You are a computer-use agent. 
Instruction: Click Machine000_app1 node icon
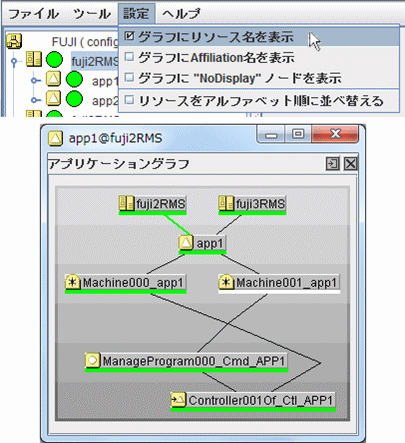point(73,282)
